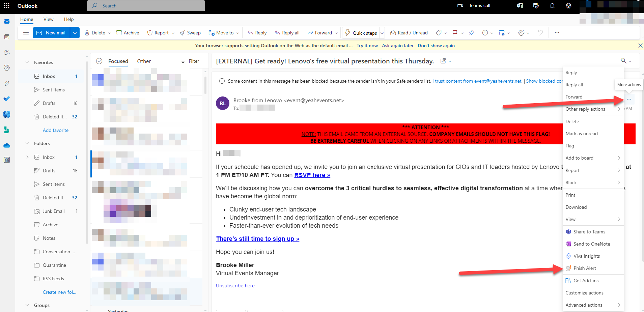Click Don't show again banner link
This screenshot has height=312, width=644.
pos(436,46)
